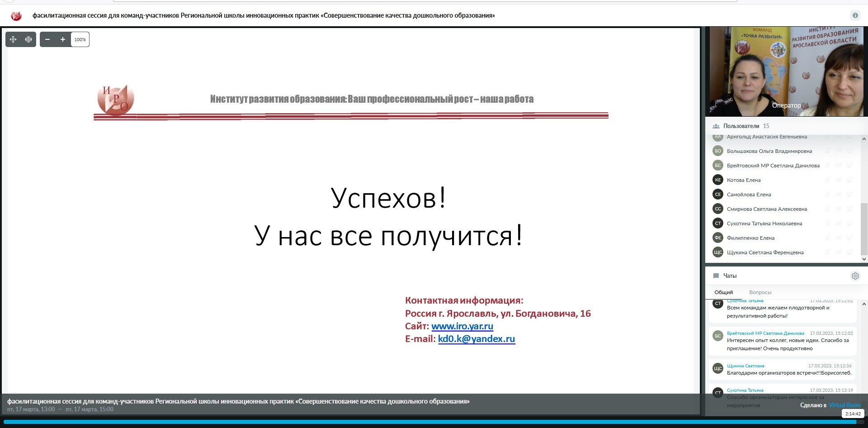Toggle microphone icon for Котова Елена
The image size is (868, 428).
pos(828,180)
